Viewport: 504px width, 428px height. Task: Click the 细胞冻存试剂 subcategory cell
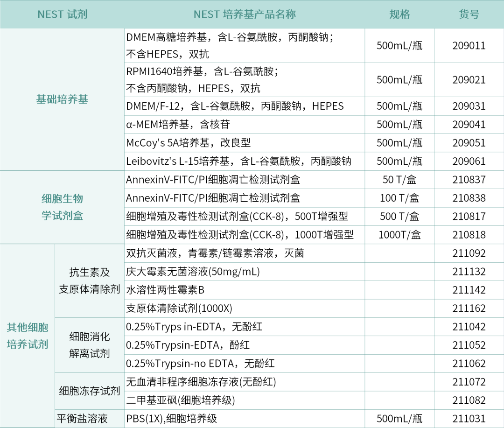pos(90,391)
